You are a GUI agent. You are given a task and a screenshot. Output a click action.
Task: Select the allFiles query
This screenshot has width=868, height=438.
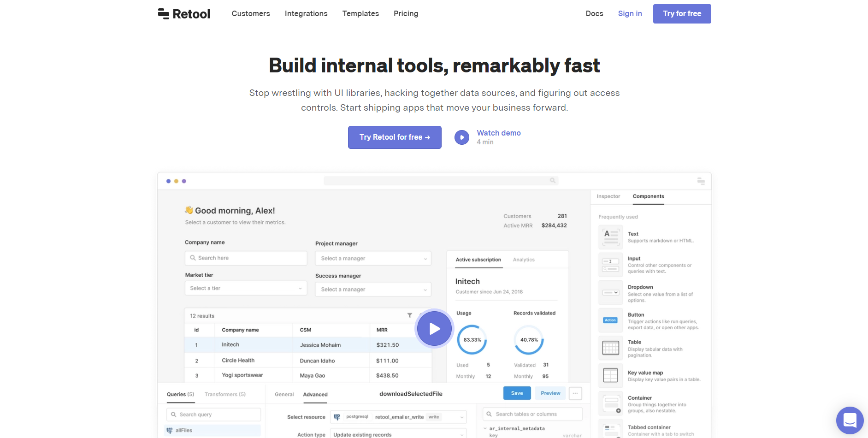point(213,430)
